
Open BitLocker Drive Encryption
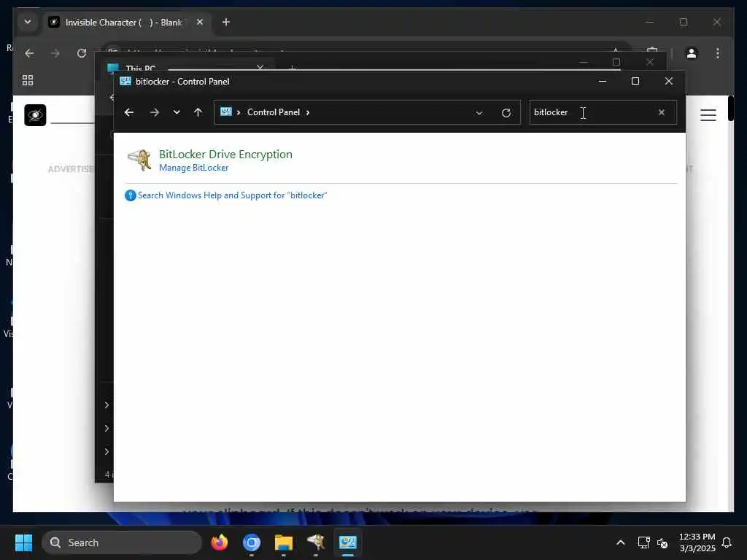(226, 155)
